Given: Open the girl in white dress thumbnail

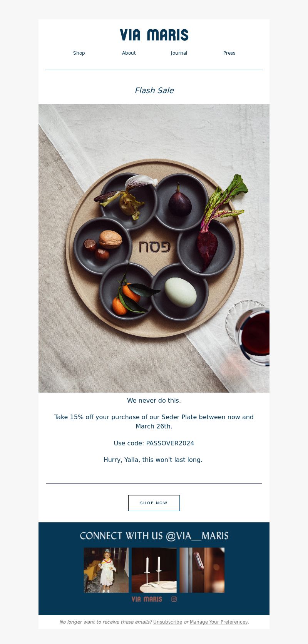Looking at the screenshot, I should click(x=106, y=570).
